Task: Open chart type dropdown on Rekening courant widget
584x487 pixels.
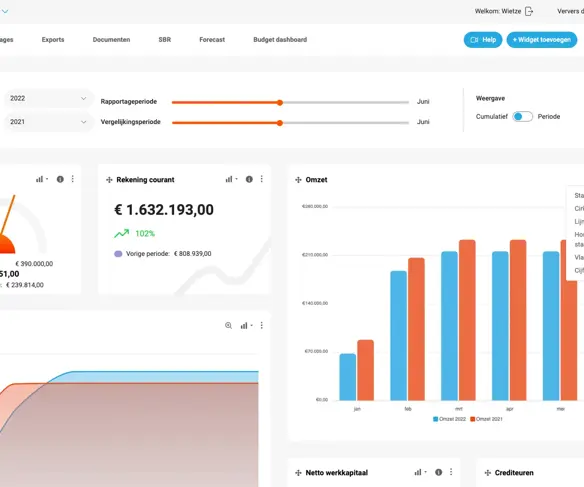Action: tap(231, 179)
